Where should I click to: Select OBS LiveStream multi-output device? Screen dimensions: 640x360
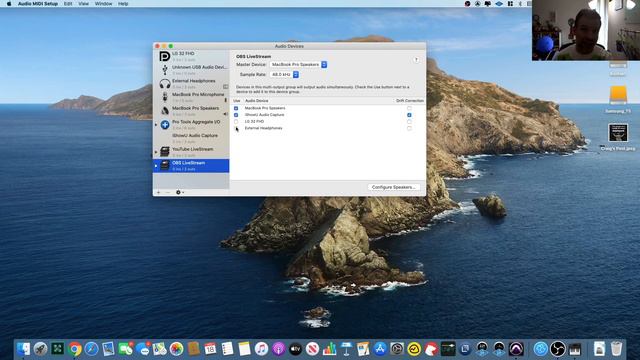point(191,166)
